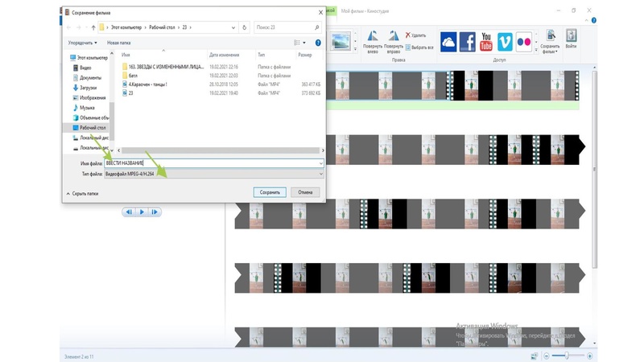Click the Отмена button
Screen dimensions: 644x362
305,193
